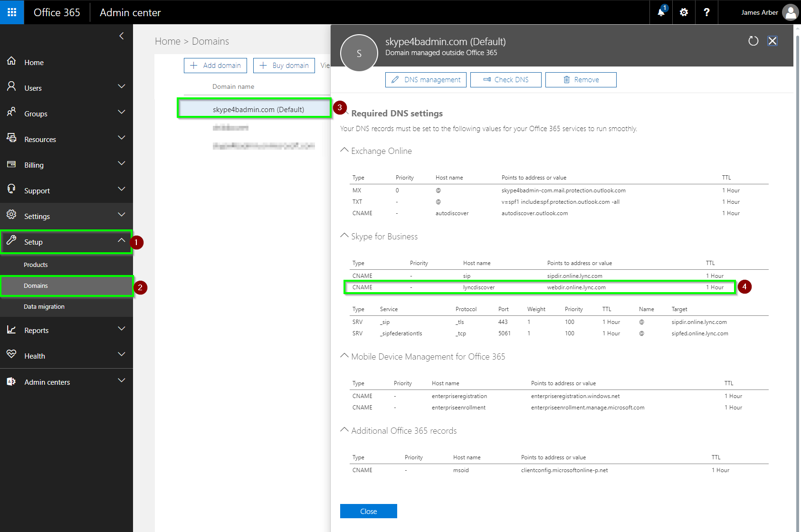Click the lyncdiscover host name cell

[479, 287]
